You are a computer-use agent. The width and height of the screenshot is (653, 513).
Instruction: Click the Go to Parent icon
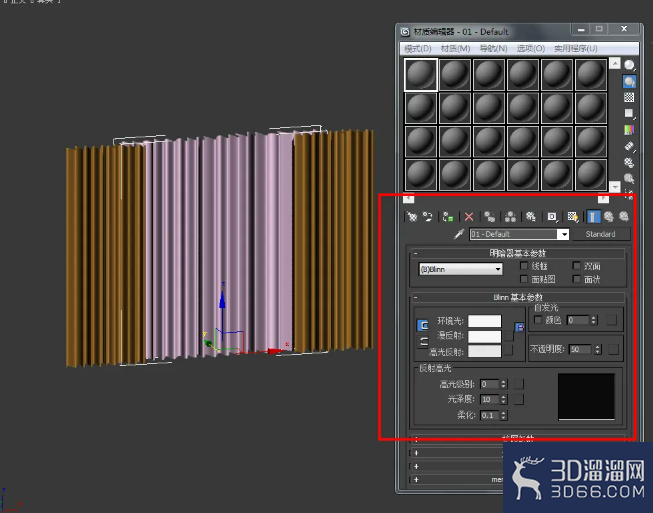pyautogui.click(x=609, y=217)
